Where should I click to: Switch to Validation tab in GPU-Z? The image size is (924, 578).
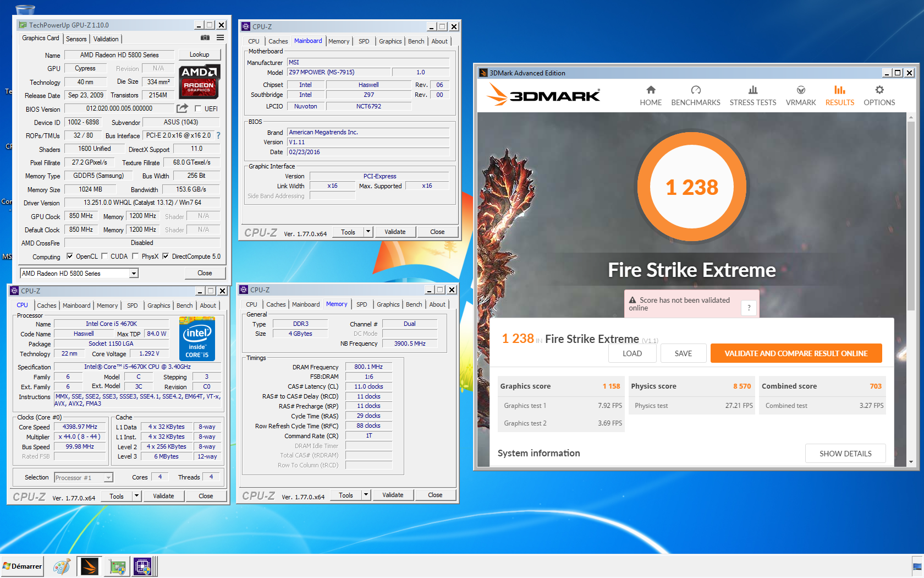pyautogui.click(x=106, y=39)
